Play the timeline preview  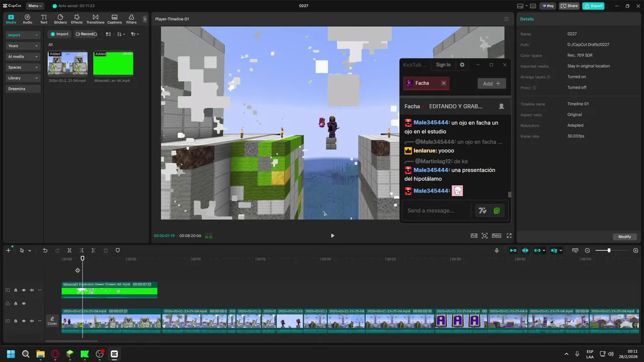pyautogui.click(x=332, y=236)
